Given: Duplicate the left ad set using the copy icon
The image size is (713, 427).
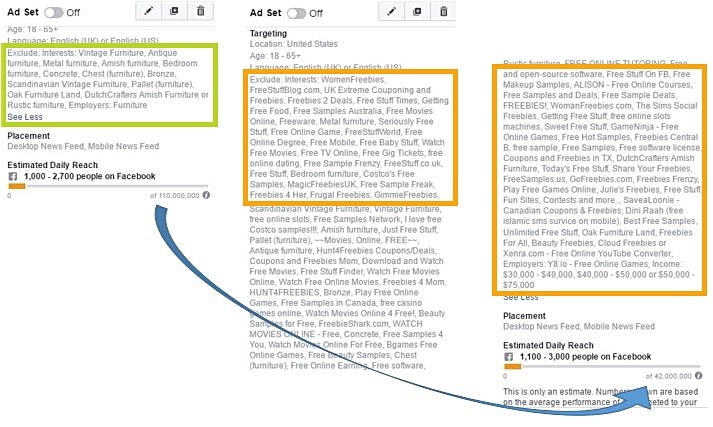Looking at the screenshot, I should click(x=174, y=11).
